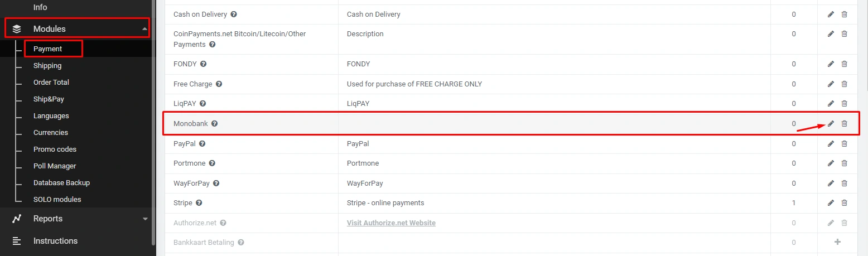Click the edit pencil for Monobank
The image size is (868, 256).
831,123
